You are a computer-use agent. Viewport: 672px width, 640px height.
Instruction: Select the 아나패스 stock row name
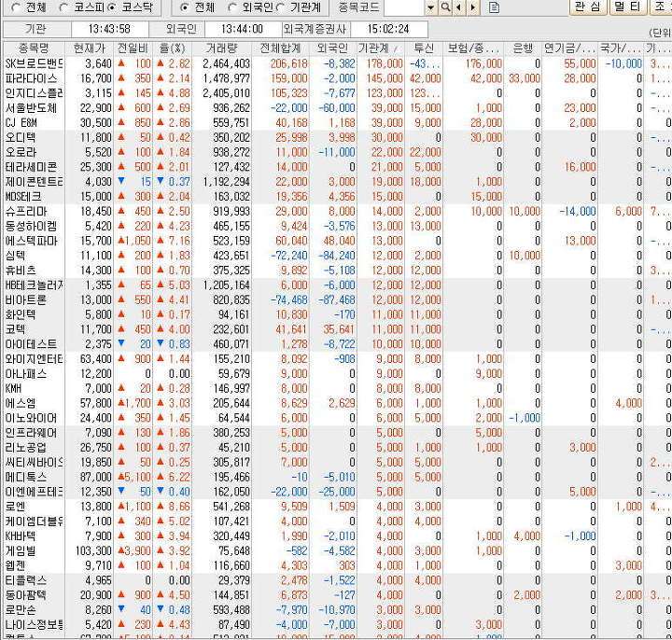26,374
